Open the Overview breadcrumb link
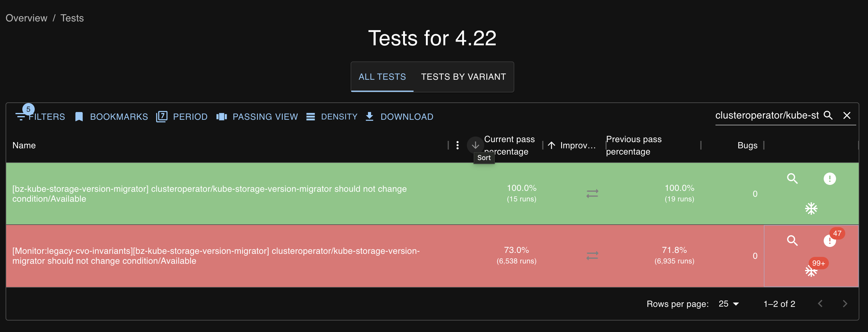 tap(27, 18)
